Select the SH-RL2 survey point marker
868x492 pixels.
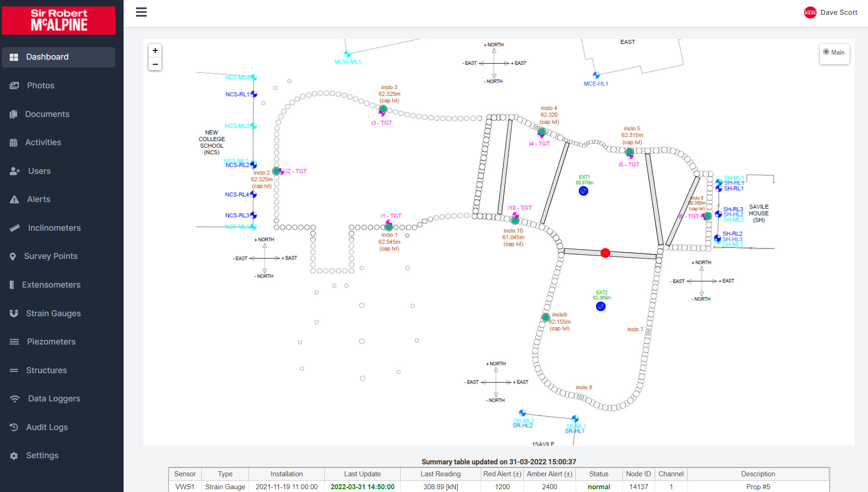pos(718,238)
